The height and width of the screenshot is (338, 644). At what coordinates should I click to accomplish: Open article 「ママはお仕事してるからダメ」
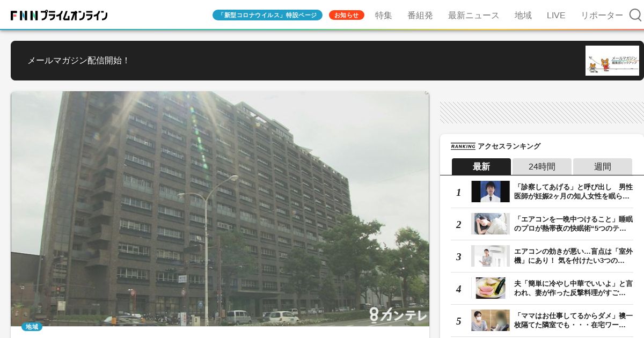coord(573,320)
